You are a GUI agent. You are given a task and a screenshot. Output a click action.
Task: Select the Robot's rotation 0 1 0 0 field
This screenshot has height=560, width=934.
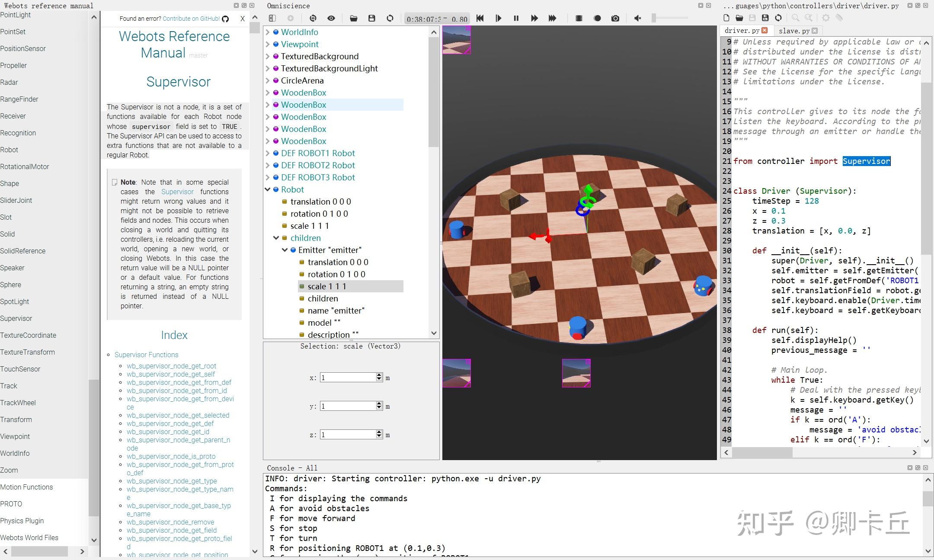[x=319, y=214]
